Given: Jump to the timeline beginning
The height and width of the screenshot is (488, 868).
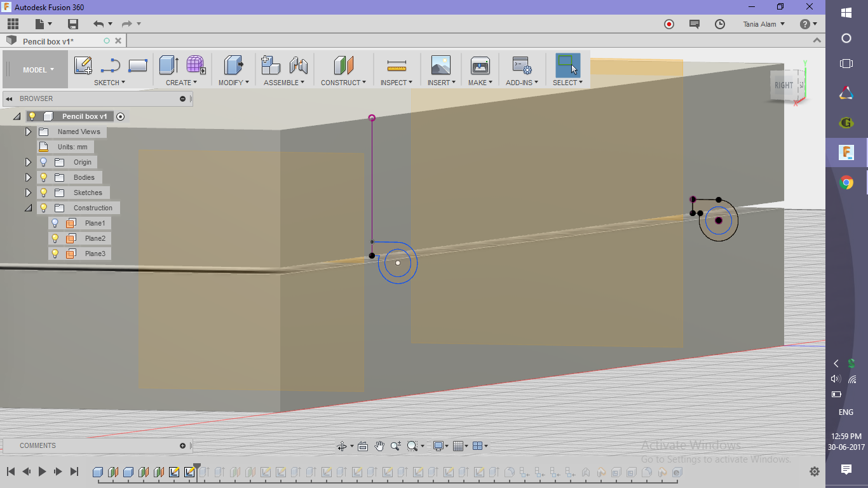Looking at the screenshot, I should 11,471.
